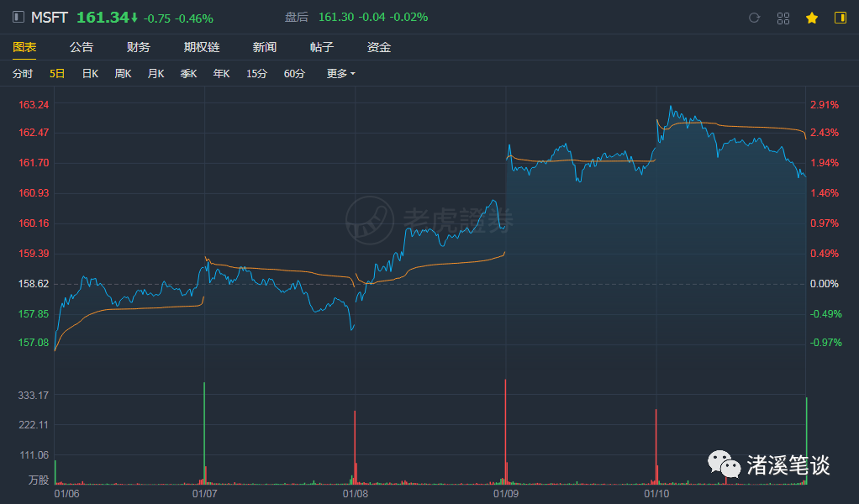Open the 资金 tab

tap(379, 47)
